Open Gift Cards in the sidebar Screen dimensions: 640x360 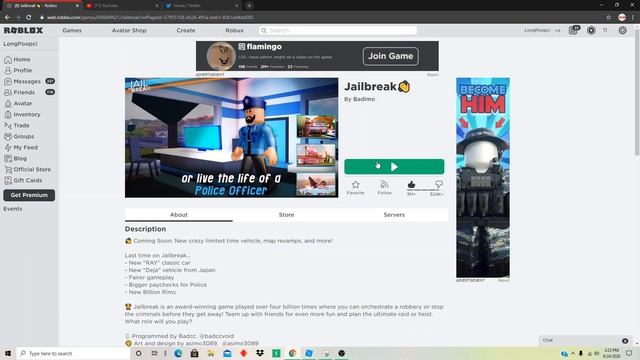[23, 180]
